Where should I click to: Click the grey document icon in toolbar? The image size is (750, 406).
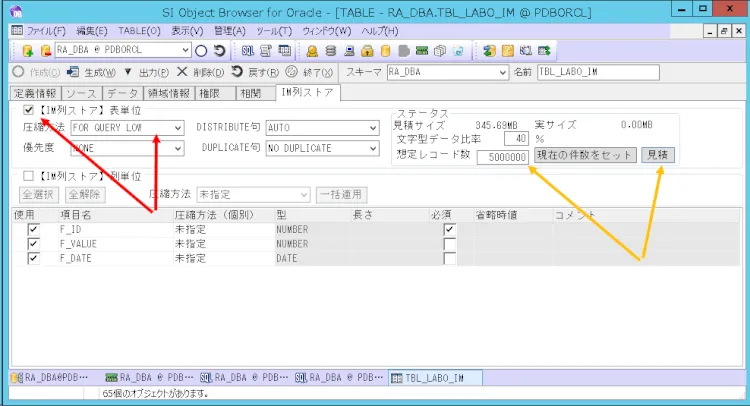tap(404, 51)
